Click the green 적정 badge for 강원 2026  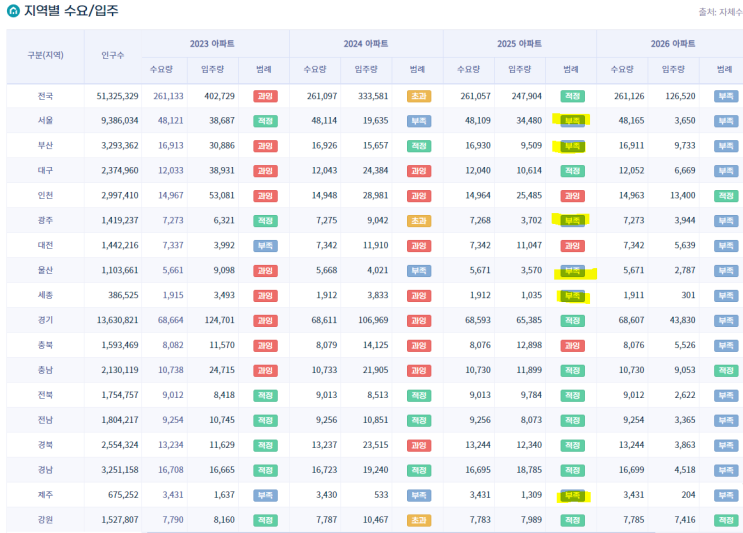point(726,520)
